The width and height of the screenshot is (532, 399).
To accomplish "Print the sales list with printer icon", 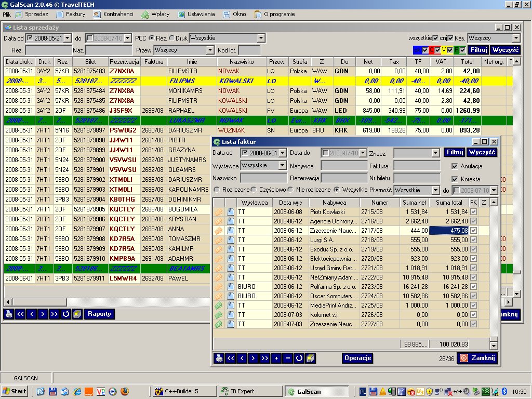I will 9,314.
